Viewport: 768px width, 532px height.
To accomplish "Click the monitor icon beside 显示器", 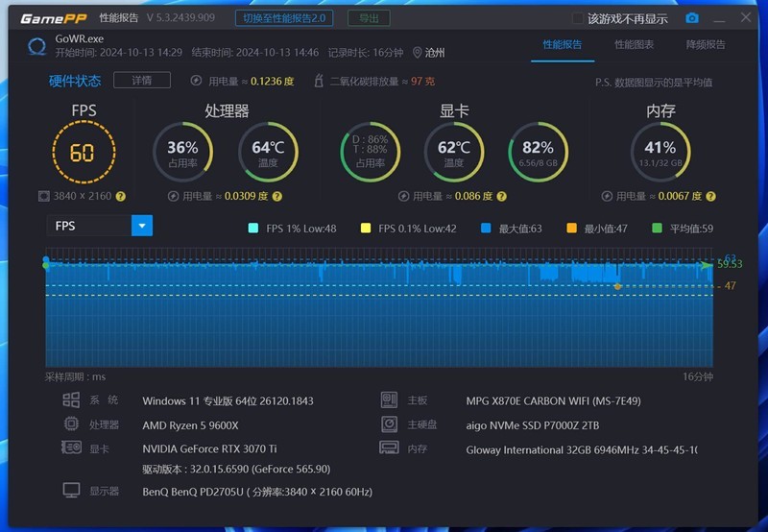I will tap(71, 490).
